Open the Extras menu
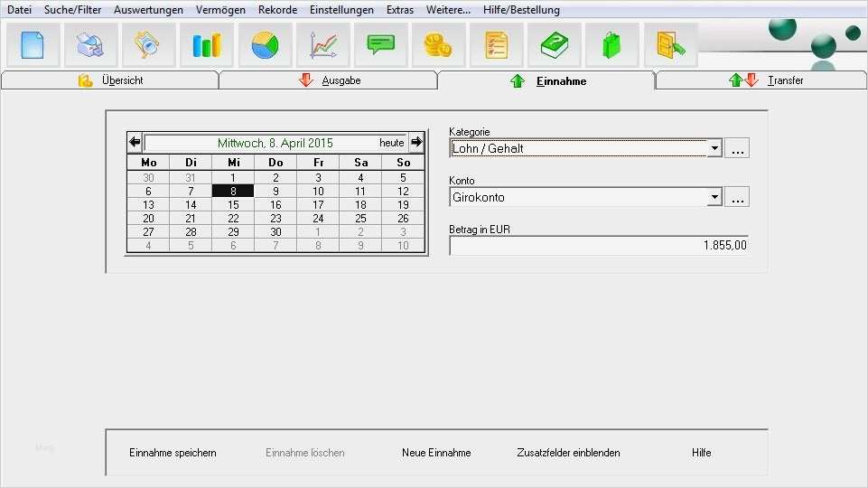This screenshot has width=868, height=488. (x=400, y=9)
